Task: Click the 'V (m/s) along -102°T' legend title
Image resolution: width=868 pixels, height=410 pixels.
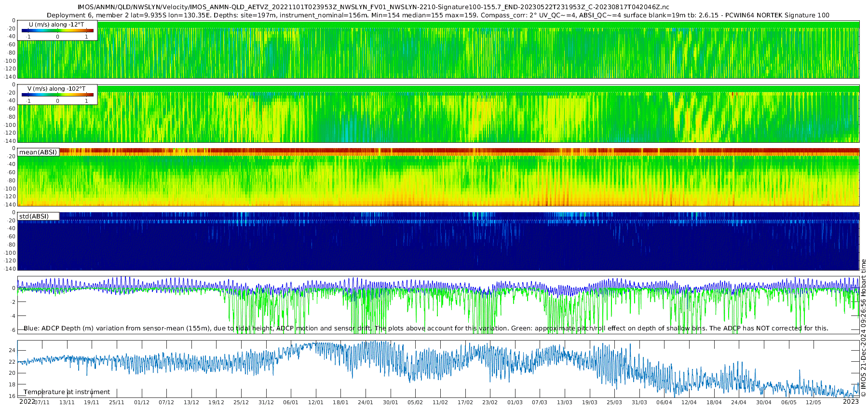Action: 56,88
